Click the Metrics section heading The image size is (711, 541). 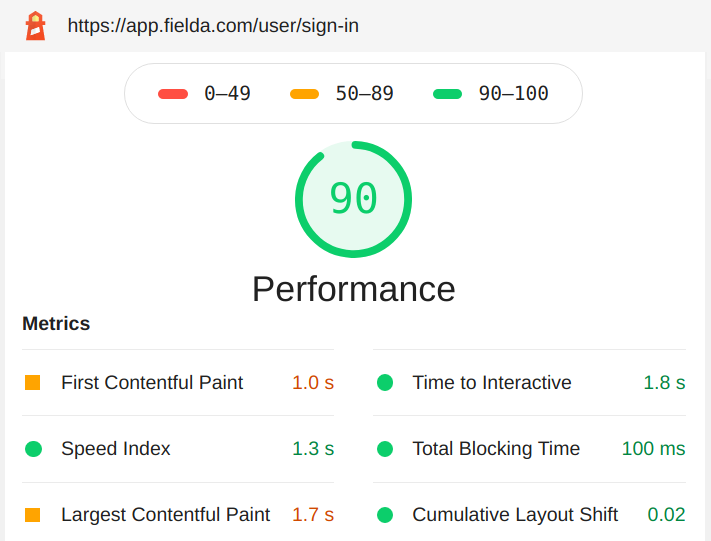(x=56, y=324)
